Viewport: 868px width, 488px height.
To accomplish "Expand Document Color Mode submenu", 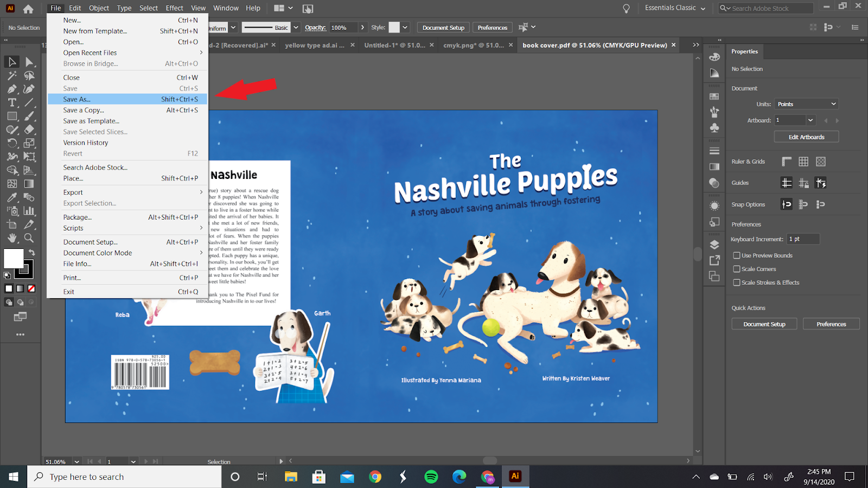I will 127,253.
